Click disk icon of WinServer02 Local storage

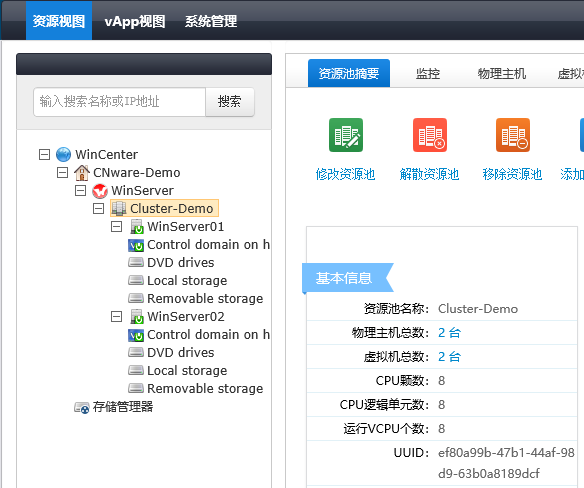coord(136,370)
